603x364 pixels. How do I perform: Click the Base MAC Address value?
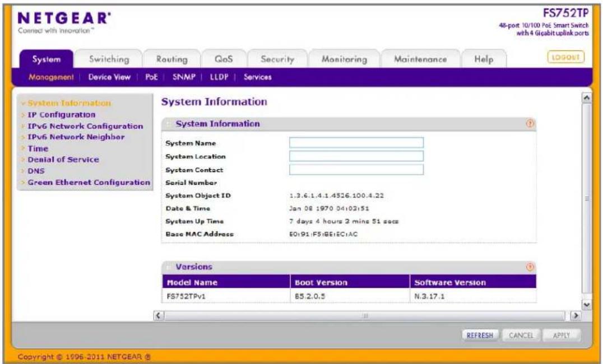pyautogui.click(x=323, y=234)
